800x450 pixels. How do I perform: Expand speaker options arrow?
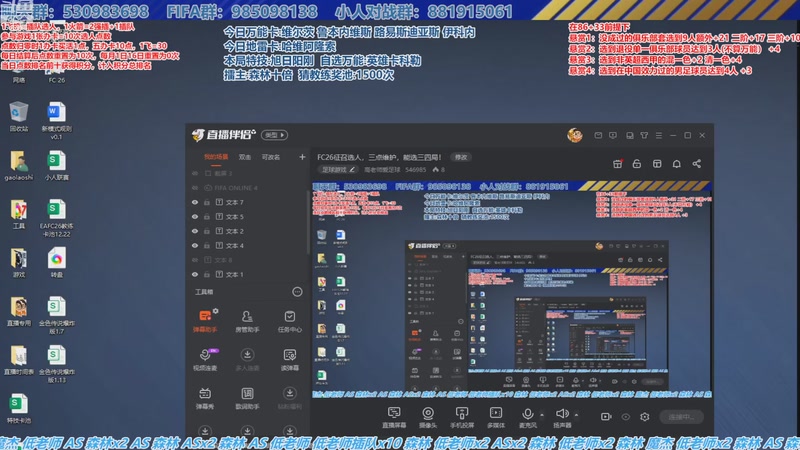click(x=576, y=414)
